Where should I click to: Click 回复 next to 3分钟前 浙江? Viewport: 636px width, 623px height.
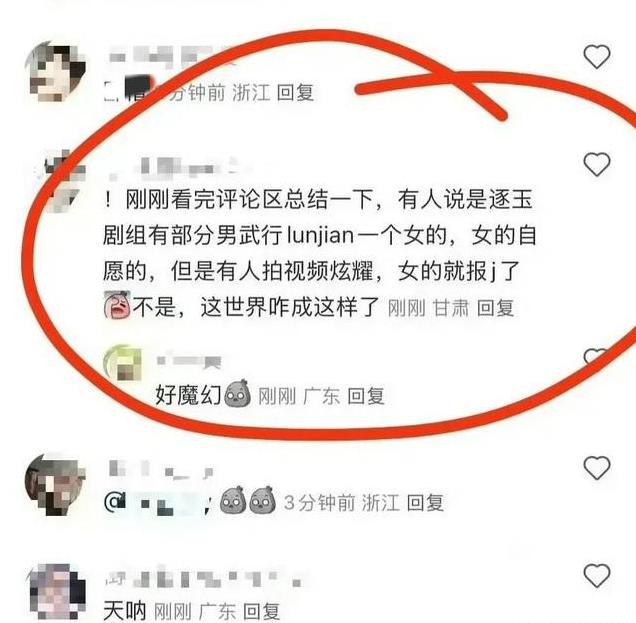(x=425, y=503)
